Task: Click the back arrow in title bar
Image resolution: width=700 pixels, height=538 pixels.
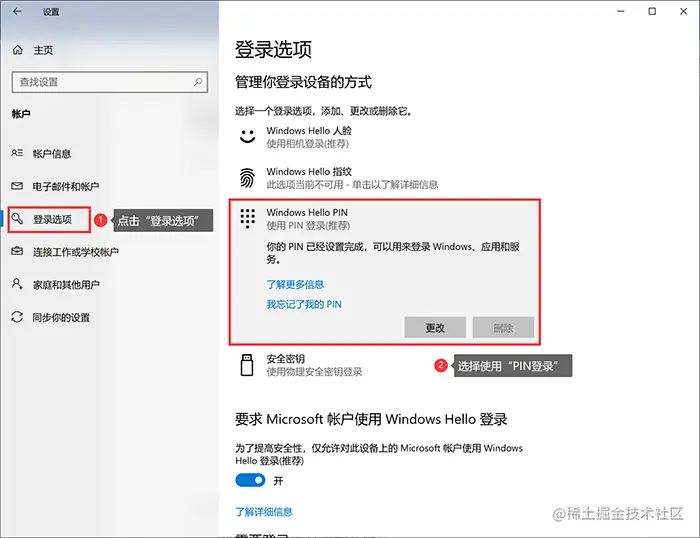Action: point(17,12)
